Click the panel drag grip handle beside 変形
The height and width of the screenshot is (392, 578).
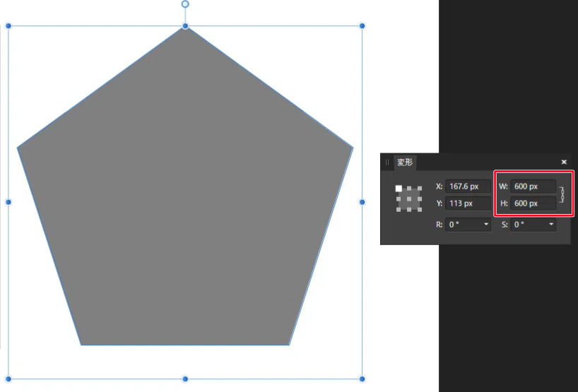[387, 162]
